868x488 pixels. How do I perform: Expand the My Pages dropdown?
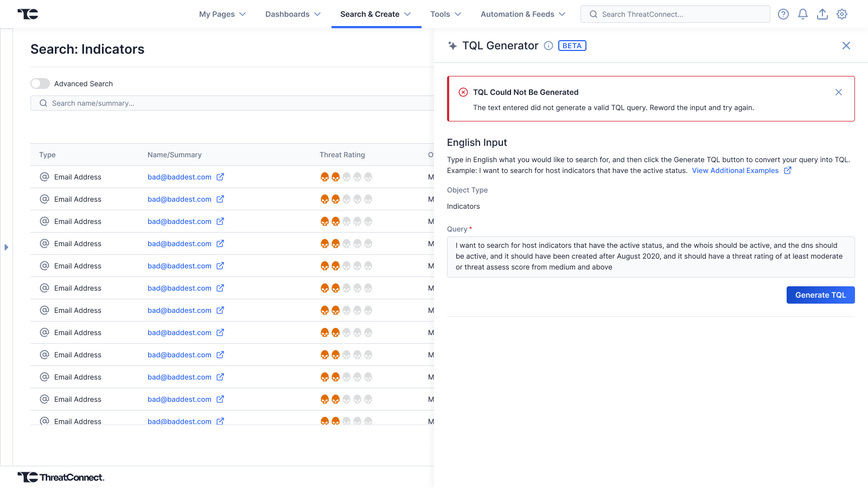coord(222,14)
